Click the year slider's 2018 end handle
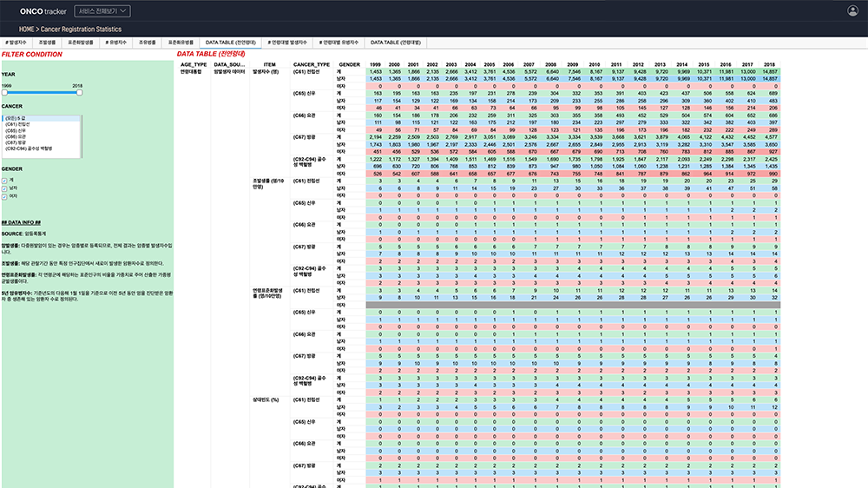This screenshot has width=868, height=488. click(79, 92)
